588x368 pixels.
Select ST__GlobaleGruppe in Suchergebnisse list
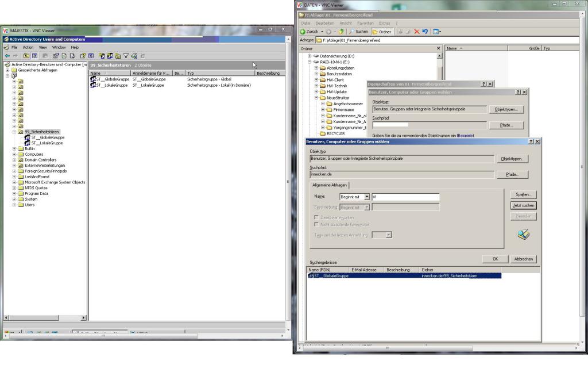click(404, 275)
